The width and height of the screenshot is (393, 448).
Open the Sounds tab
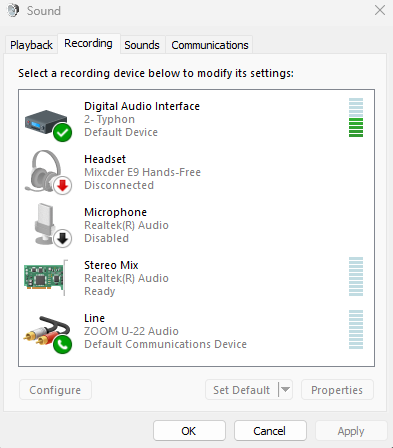point(142,45)
